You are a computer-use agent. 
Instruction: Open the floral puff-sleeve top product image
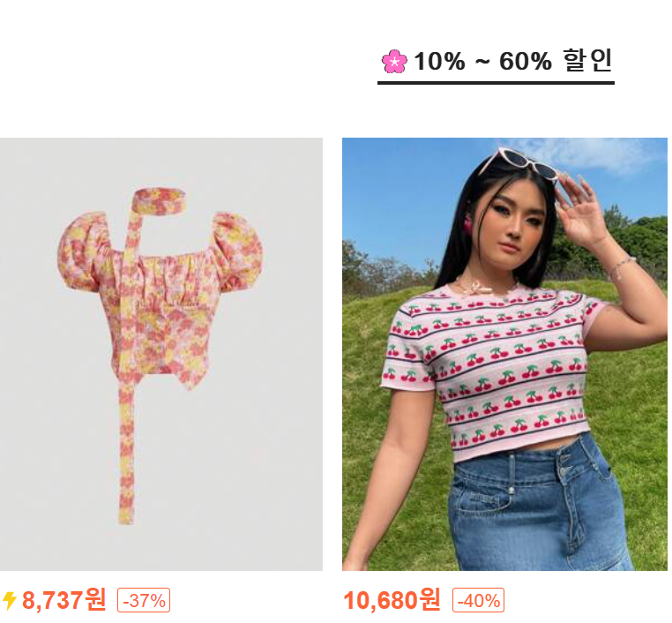(x=161, y=354)
